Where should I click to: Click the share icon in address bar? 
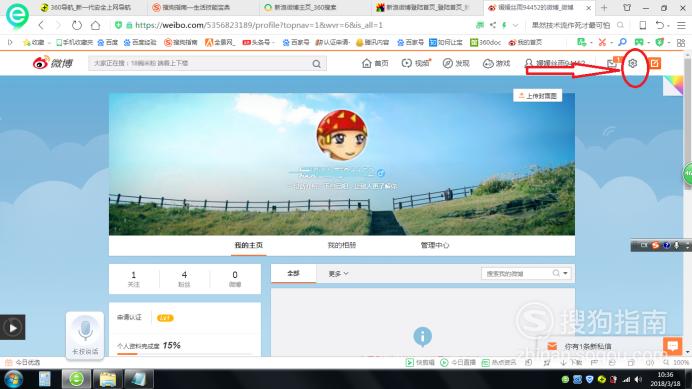click(x=493, y=25)
